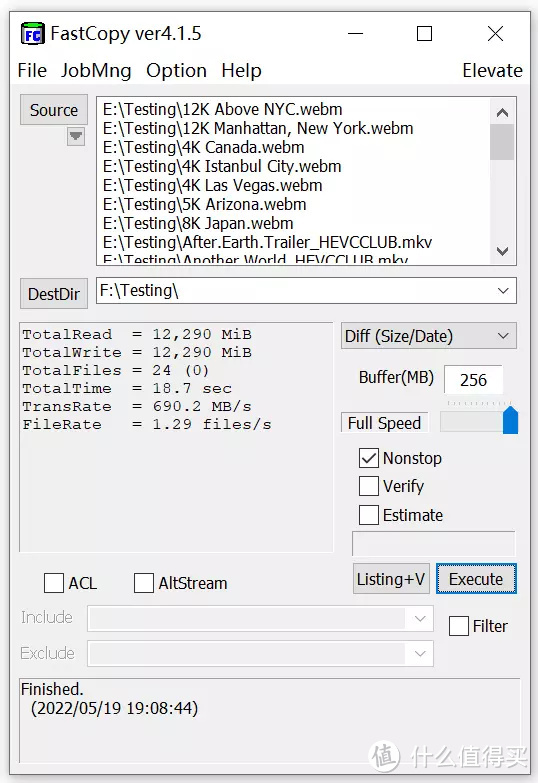This screenshot has width=538, height=783.
Task: Open source history dropdown arrow below Source
Action: tap(76, 136)
